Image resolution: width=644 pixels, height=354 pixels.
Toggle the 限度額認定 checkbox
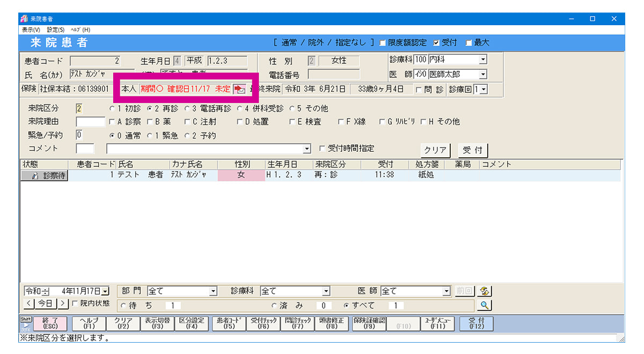[383, 43]
